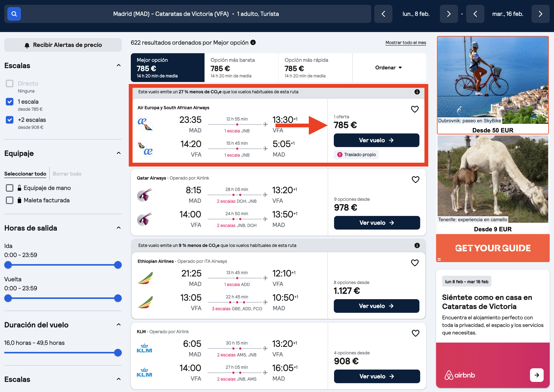Image resolution: width=554 pixels, height=392 pixels.
Task: Open info icon beside Mejor opción results
Action: click(x=253, y=42)
